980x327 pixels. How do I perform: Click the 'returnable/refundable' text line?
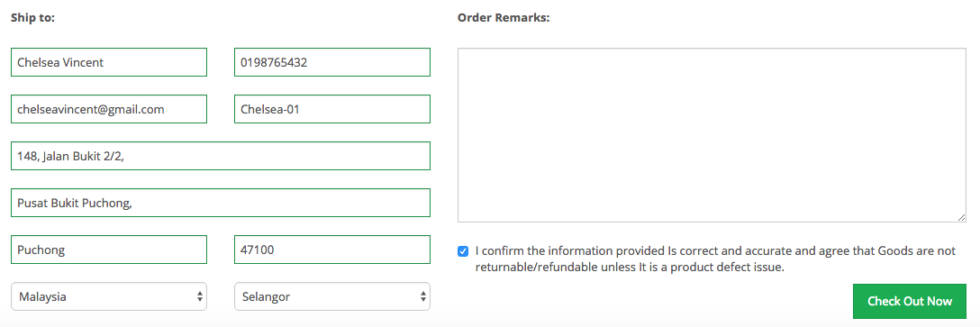(x=630, y=268)
